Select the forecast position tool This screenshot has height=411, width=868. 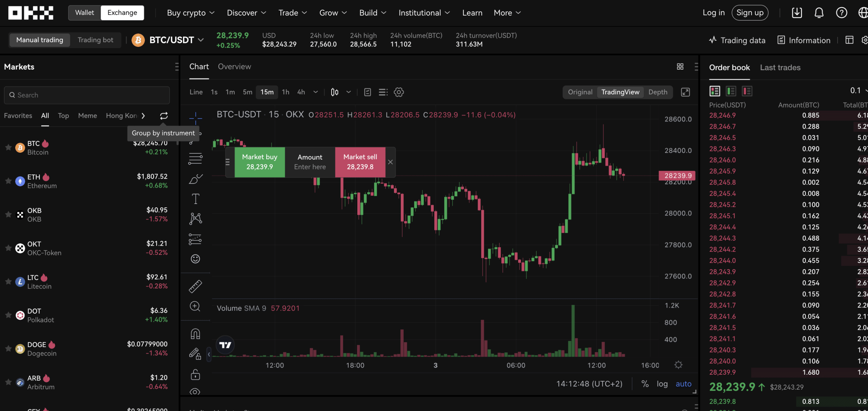point(195,239)
